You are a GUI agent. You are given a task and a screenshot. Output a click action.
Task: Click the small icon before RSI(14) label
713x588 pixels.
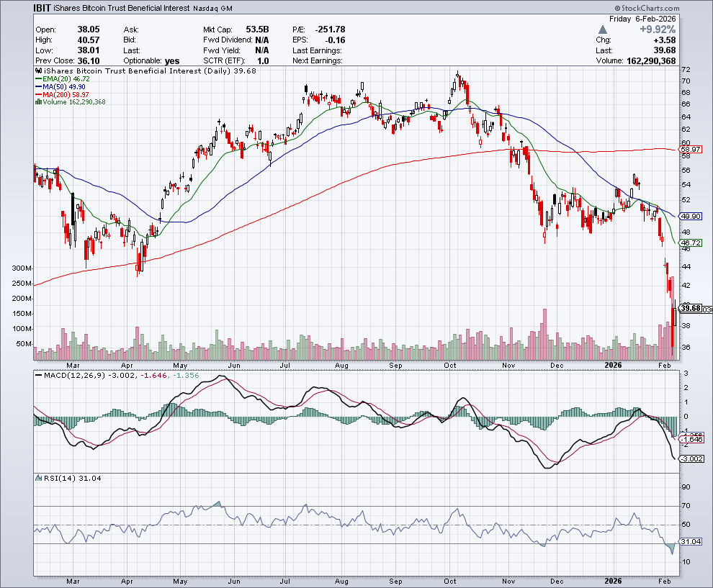[39, 478]
